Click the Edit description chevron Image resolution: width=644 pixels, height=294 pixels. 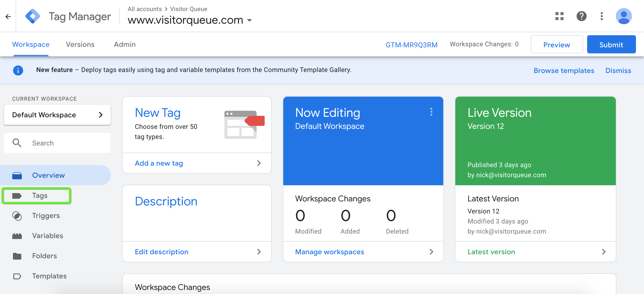coord(259,252)
